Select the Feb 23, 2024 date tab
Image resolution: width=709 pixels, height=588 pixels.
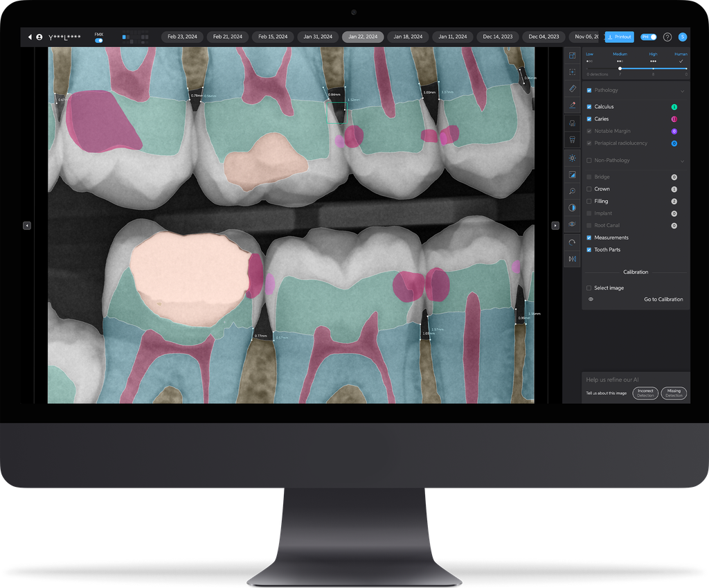(182, 37)
